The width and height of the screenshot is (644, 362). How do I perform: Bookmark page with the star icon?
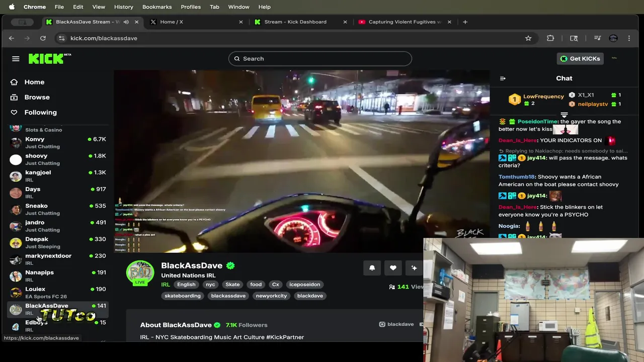click(528, 38)
